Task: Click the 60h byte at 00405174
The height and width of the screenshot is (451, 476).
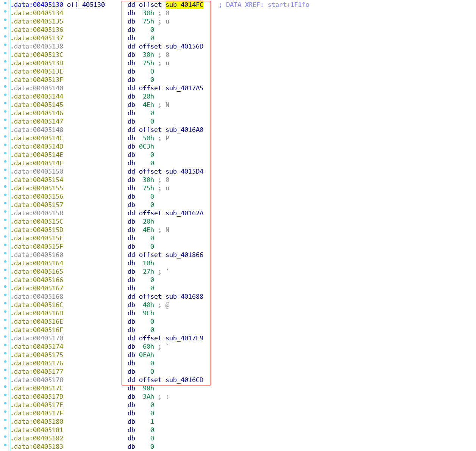Action: click(x=148, y=346)
